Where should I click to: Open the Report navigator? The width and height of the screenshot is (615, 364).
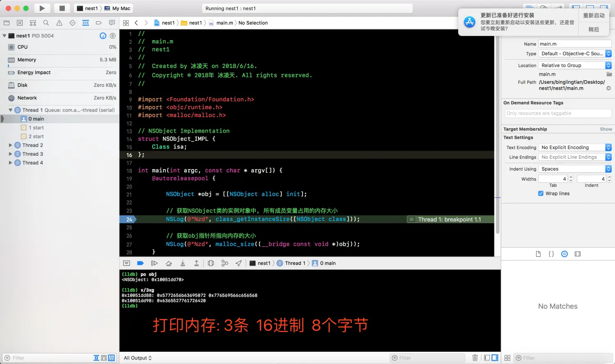coord(112,23)
